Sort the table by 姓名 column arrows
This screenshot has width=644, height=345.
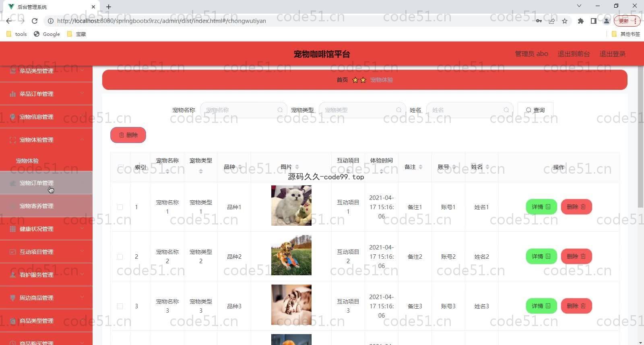pos(487,167)
